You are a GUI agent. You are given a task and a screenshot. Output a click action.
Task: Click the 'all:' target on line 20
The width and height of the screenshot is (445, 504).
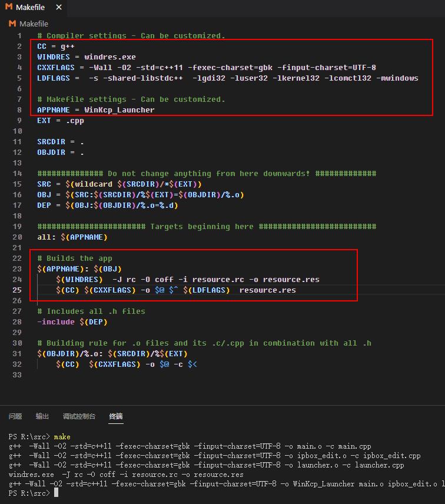coord(47,237)
